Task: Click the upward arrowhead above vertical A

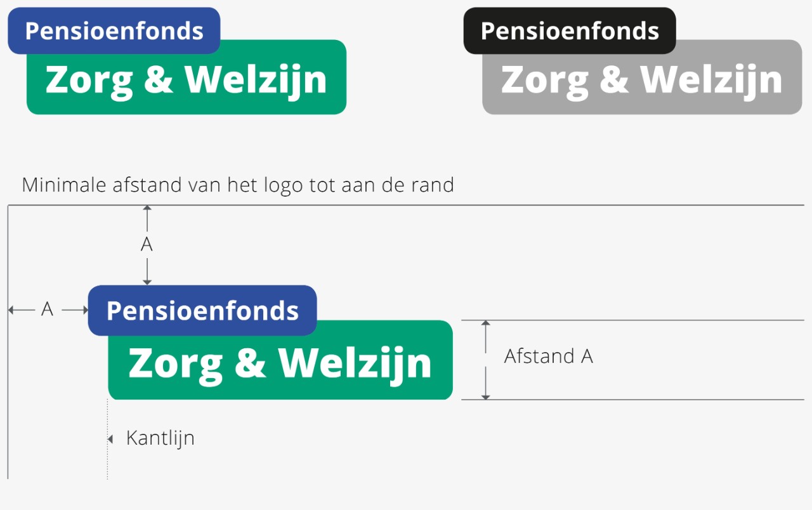Action: [147, 209]
